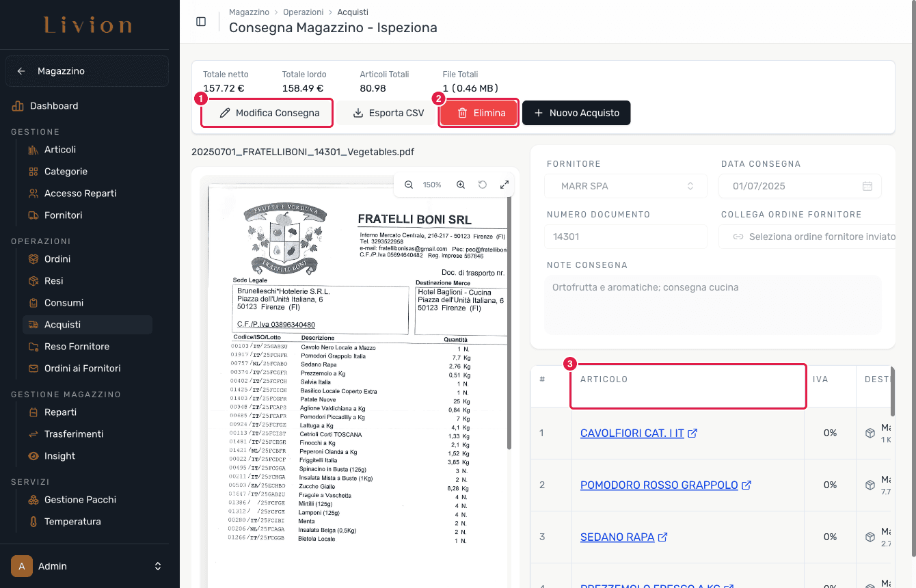Viewport: 916px width, 588px height.
Task: Expand PDF viewer to fullscreen
Action: tap(504, 185)
